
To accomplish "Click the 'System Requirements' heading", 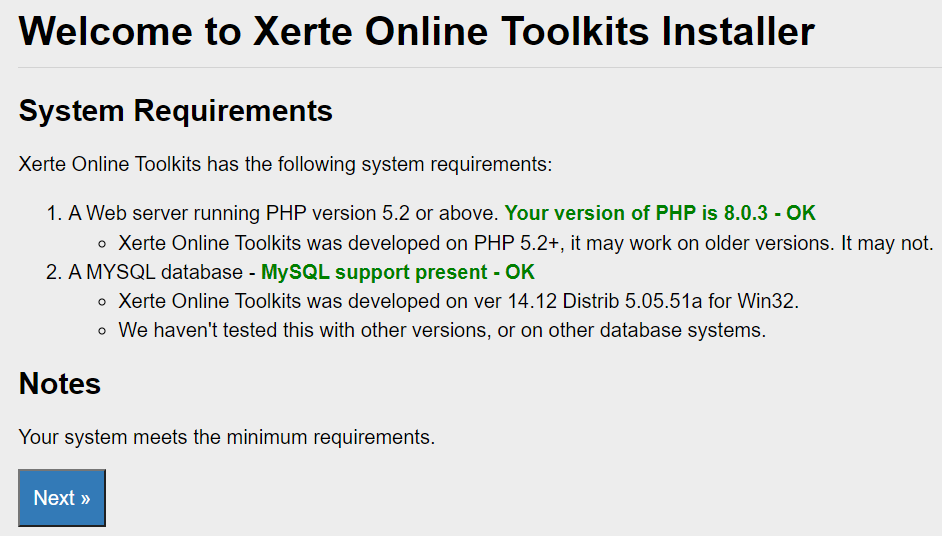I will coord(175,111).
